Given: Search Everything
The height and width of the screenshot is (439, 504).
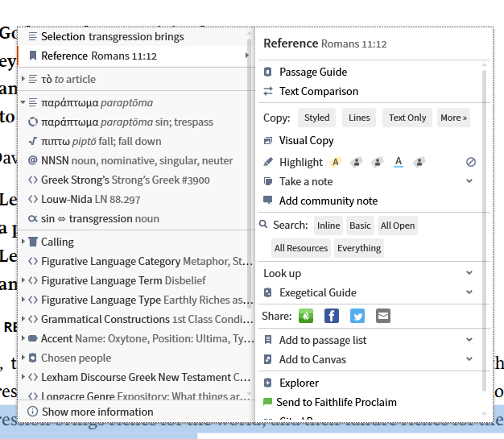Looking at the screenshot, I should [359, 248].
